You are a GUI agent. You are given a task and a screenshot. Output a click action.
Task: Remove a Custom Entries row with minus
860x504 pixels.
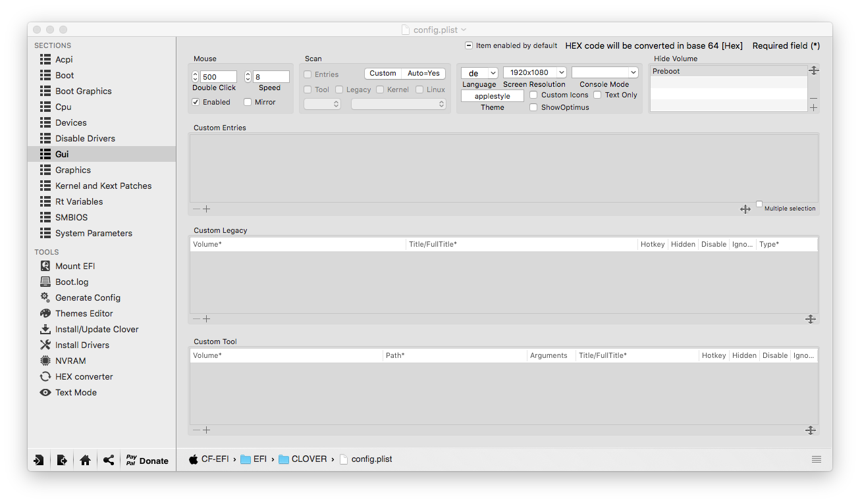pyautogui.click(x=196, y=209)
